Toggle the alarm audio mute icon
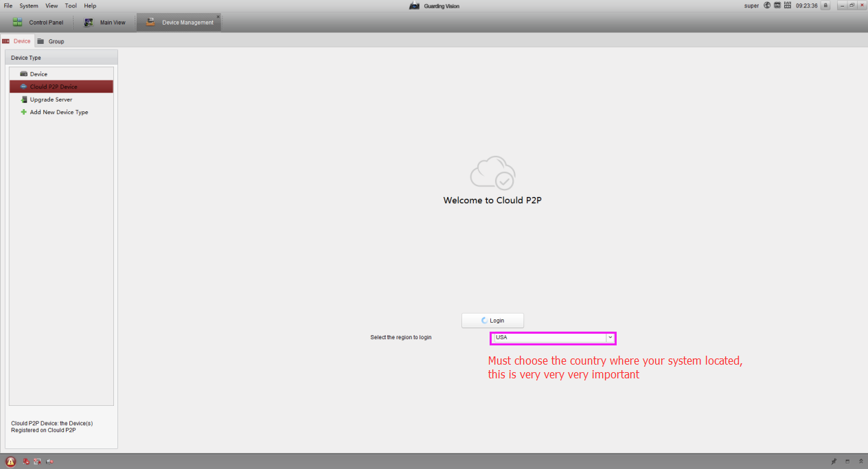 tap(49, 461)
